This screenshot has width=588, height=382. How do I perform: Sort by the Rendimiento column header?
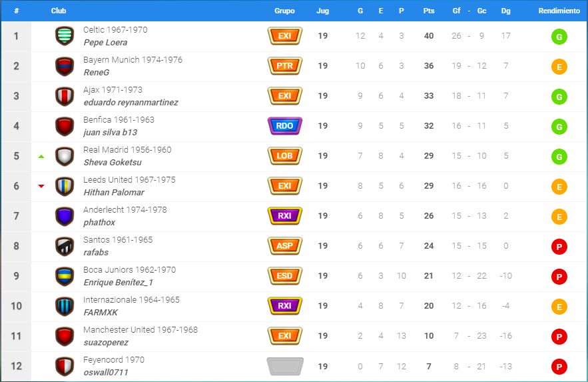(559, 11)
